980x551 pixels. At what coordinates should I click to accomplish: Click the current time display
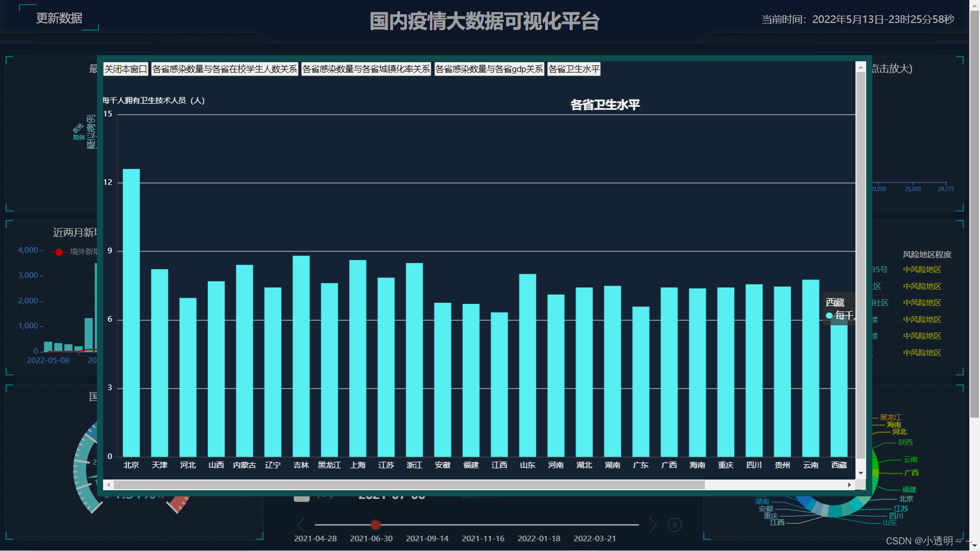click(x=857, y=19)
